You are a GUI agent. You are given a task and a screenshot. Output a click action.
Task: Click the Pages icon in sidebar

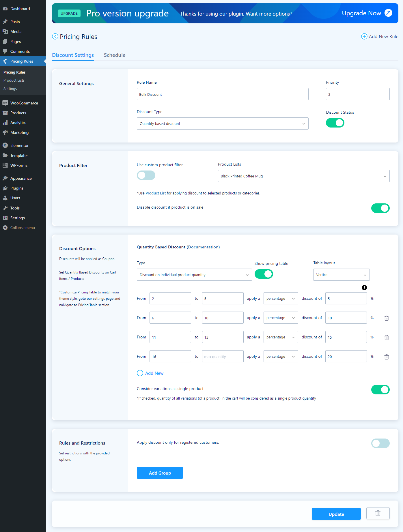point(5,42)
